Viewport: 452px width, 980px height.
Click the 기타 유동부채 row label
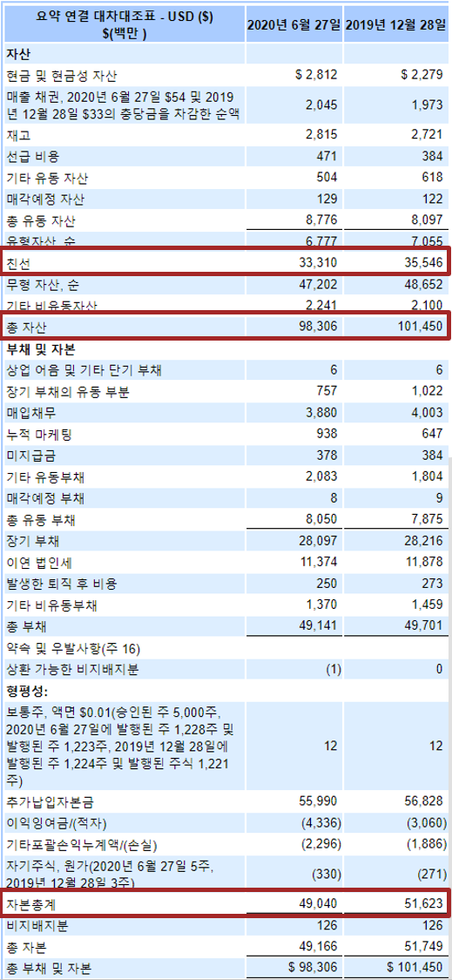click(45, 478)
